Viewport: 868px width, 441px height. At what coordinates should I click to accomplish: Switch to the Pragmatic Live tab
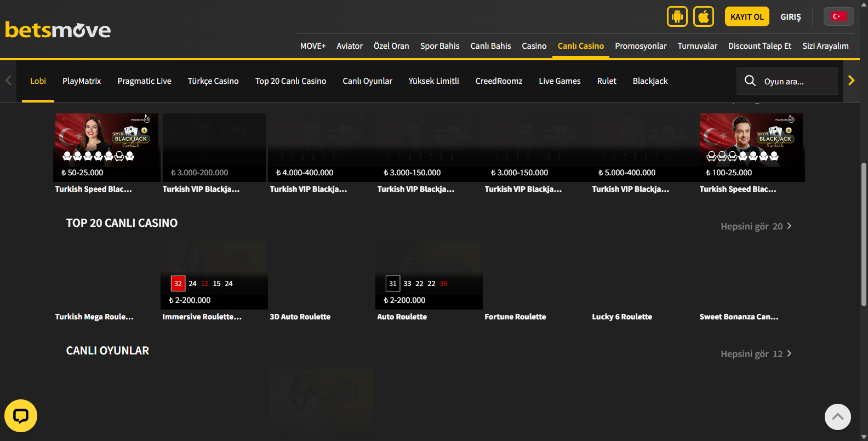144,81
